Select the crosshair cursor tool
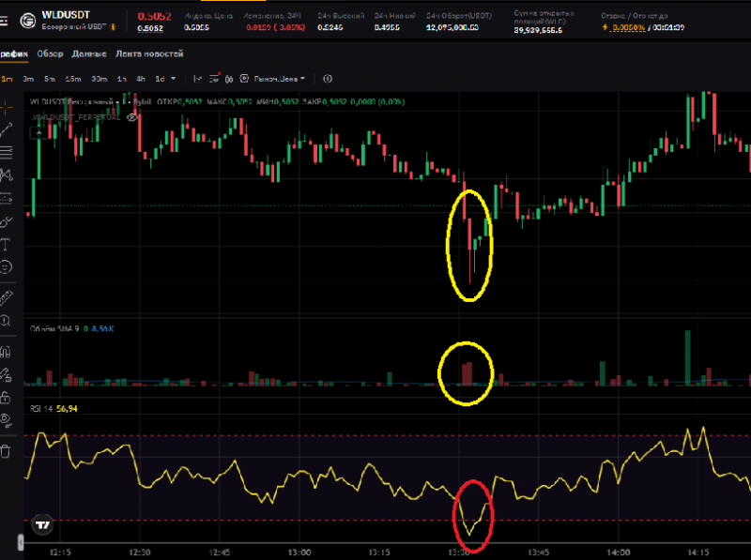 tap(6, 108)
